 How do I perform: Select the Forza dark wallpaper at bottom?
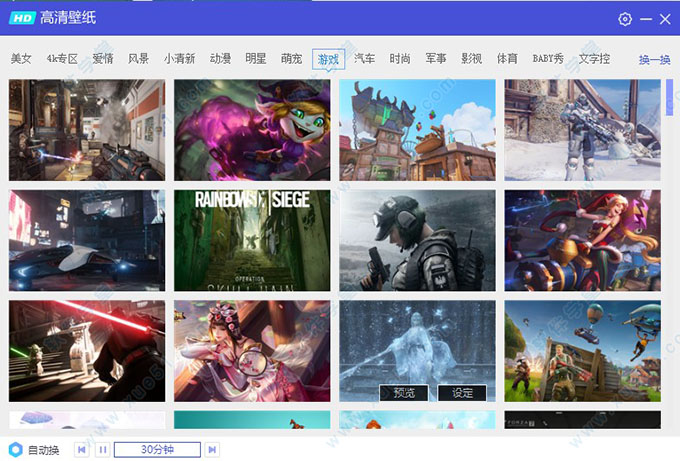[582, 420]
